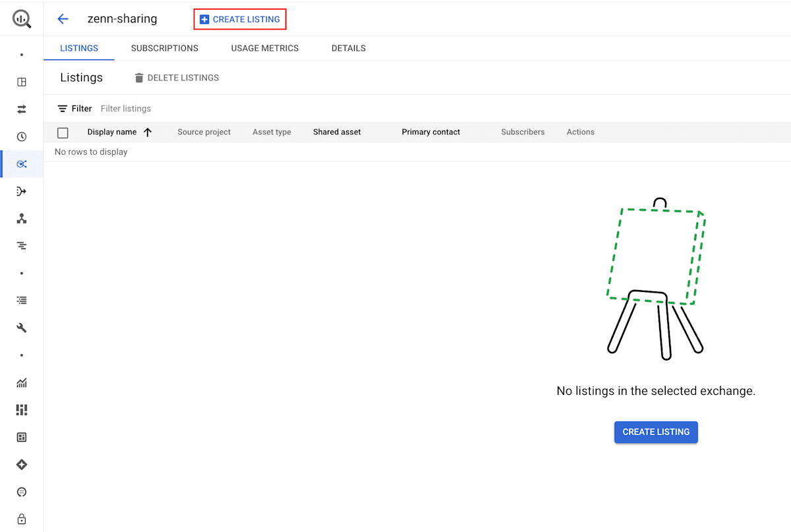Open the capacity blocks sidebar icon
Viewport: 791px width, 532px height.
(x=22, y=410)
